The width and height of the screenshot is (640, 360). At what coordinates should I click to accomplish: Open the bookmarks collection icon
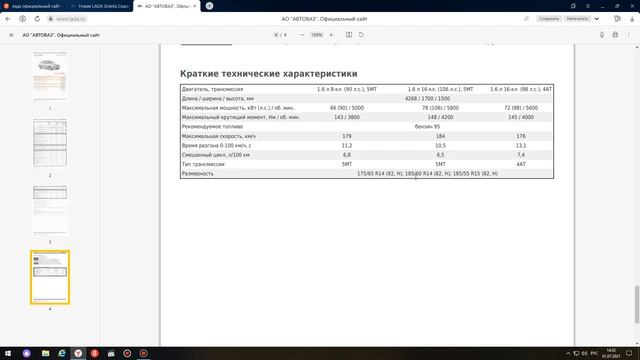click(617, 19)
